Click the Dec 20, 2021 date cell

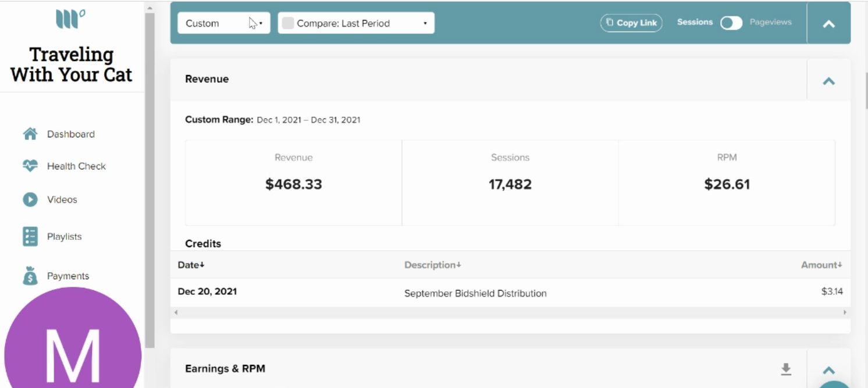207,291
